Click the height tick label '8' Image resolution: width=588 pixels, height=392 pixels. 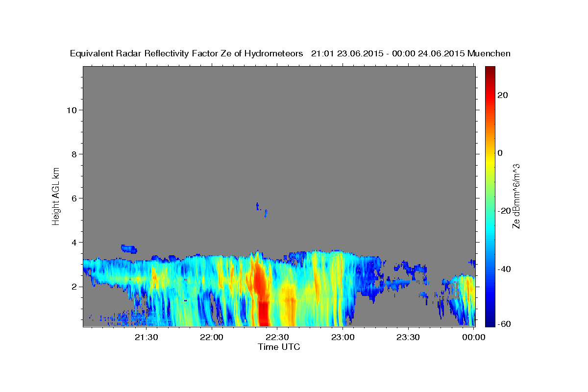73,154
